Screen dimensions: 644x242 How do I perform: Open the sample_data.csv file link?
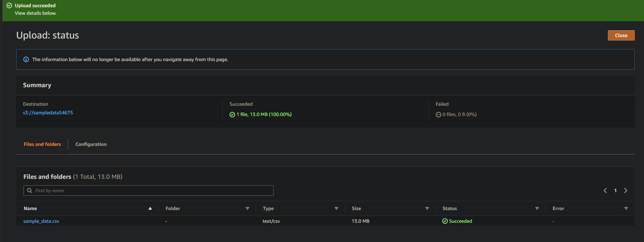click(x=41, y=221)
